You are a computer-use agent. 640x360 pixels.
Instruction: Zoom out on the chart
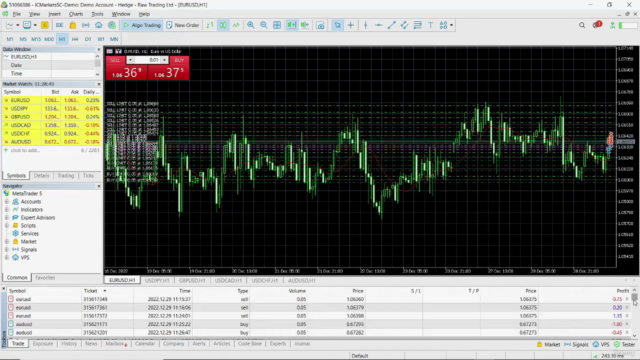264,25
